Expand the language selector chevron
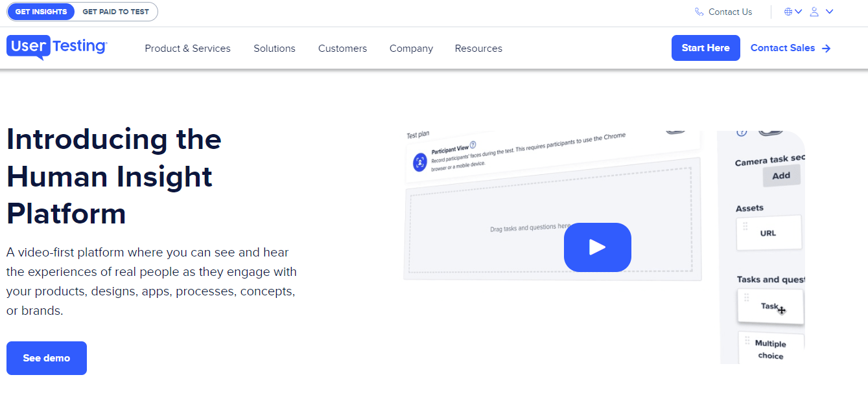The image size is (868, 410). pos(799,11)
